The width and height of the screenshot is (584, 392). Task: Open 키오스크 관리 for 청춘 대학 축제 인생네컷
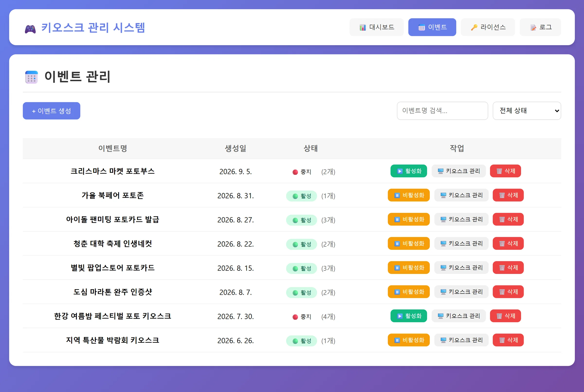click(x=461, y=244)
